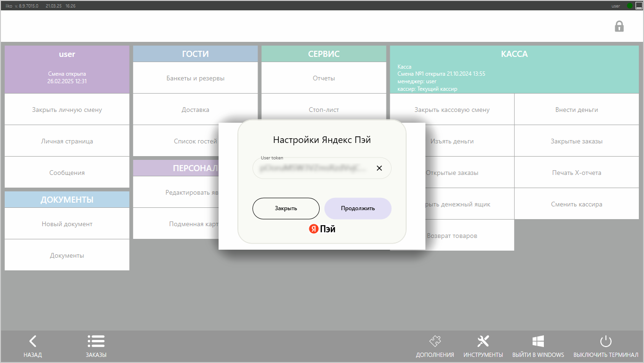Click the window button in title bar corner

point(639,6)
